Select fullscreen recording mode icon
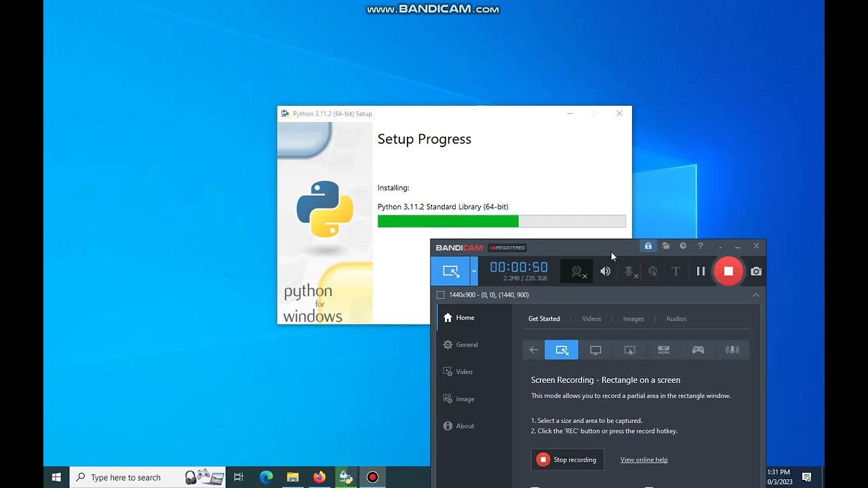The width and height of the screenshot is (868, 488). click(595, 350)
